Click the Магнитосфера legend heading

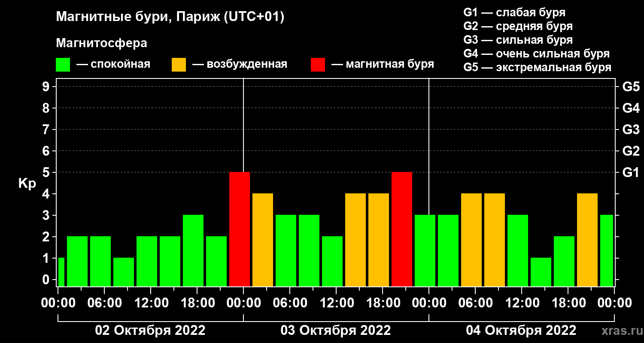pos(101,43)
